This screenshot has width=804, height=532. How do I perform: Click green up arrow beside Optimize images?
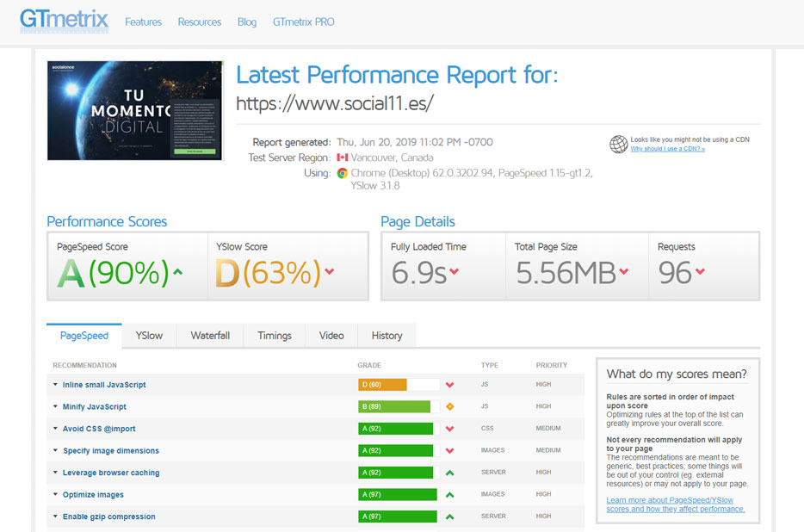(x=449, y=495)
